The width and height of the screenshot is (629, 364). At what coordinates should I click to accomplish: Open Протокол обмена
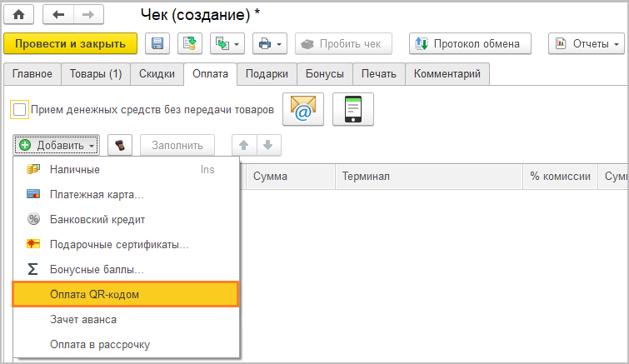point(470,43)
